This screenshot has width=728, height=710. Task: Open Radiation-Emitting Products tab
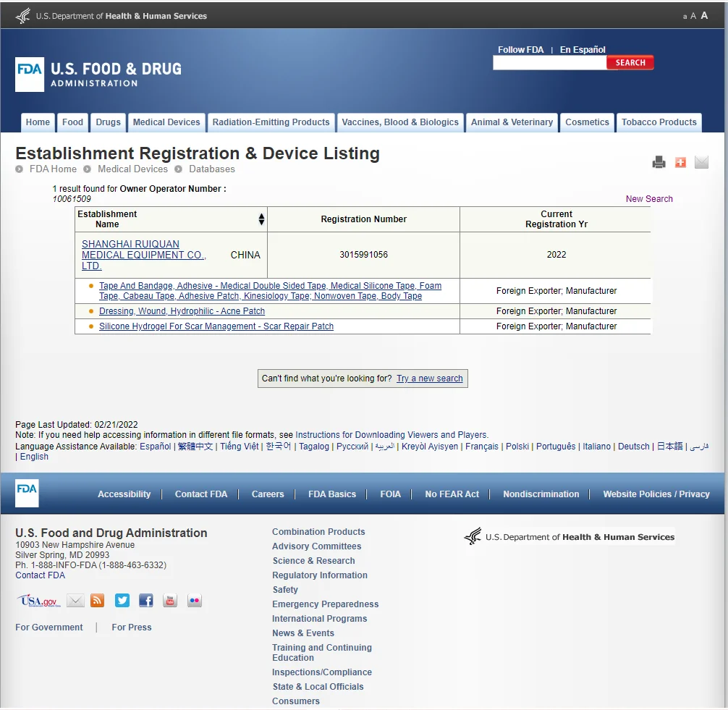point(271,122)
